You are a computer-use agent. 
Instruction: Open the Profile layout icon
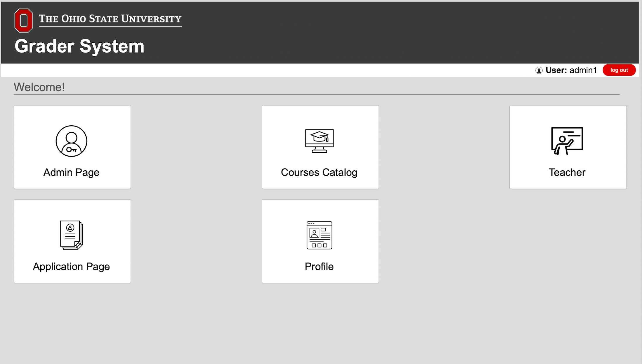[x=319, y=235]
